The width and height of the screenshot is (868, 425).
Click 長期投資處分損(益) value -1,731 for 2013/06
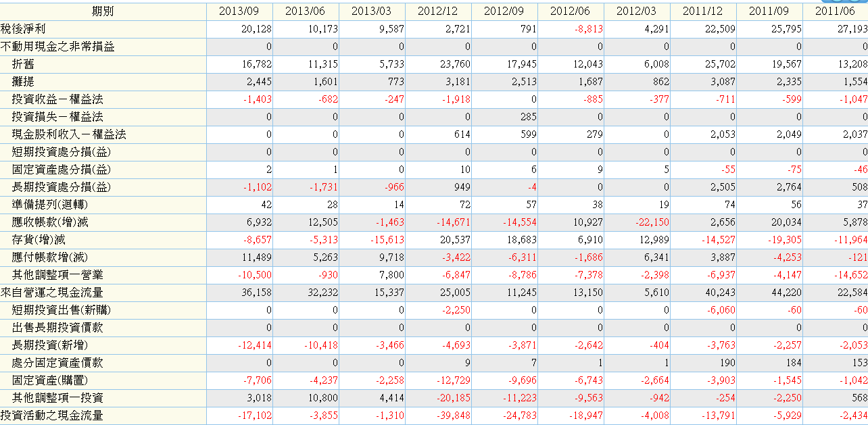coord(324,187)
